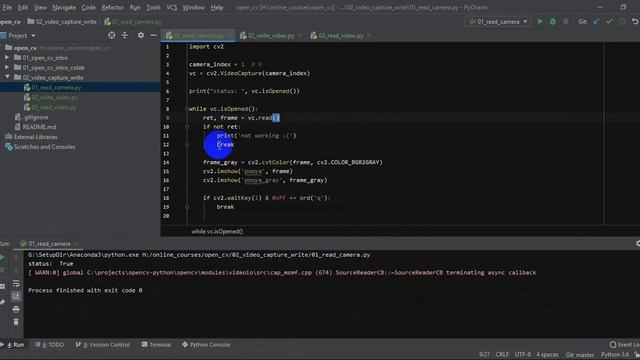Close the 01_read_camera Run tab
Image resolution: width=640 pixels, height=360 pixels.
point(76,244)
